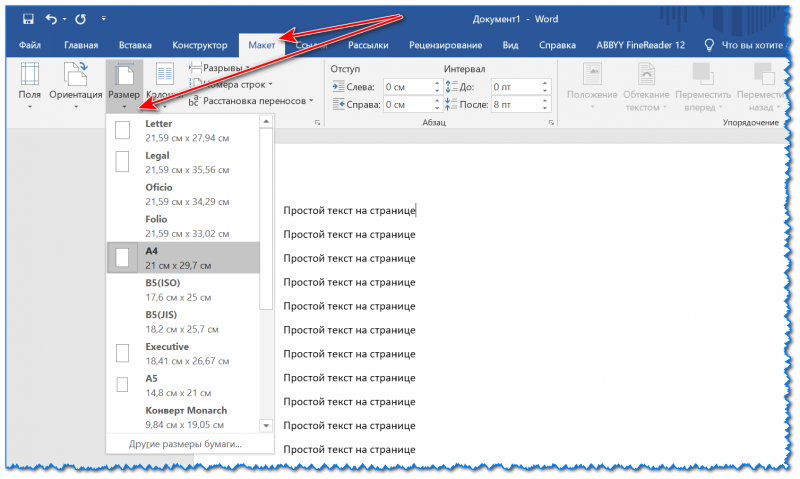
Task: Select B5(ISO) paper size
Action: tap(183, 290)
